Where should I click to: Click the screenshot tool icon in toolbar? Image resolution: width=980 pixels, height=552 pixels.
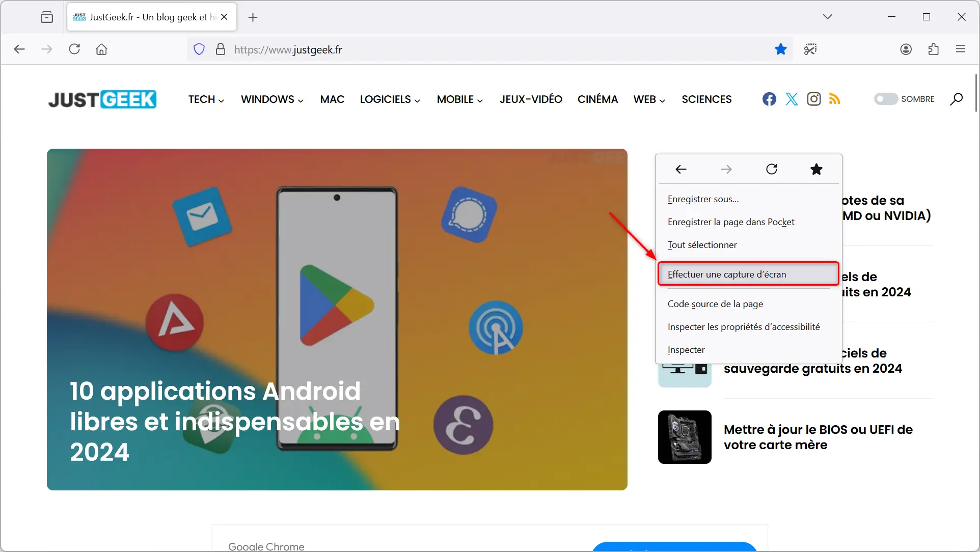pyautogui.click(x=810, y=49)
